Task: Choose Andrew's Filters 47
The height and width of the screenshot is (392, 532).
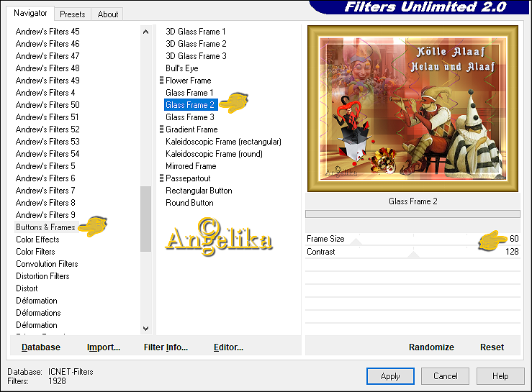Action: click(x=48, y=56)
